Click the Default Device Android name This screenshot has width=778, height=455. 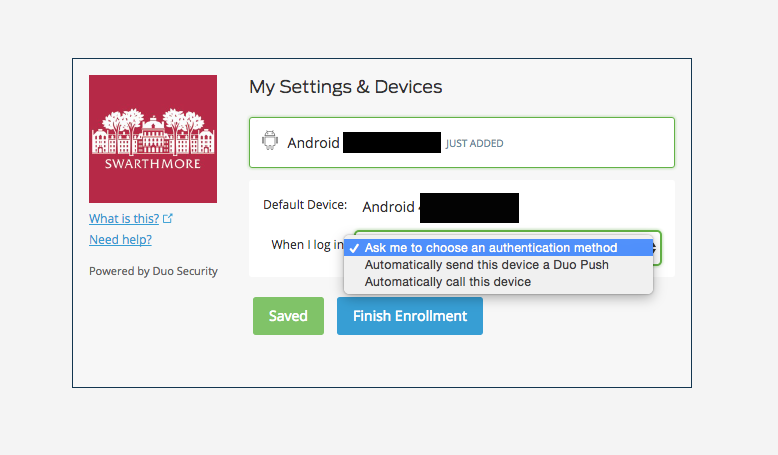[389, 207]
